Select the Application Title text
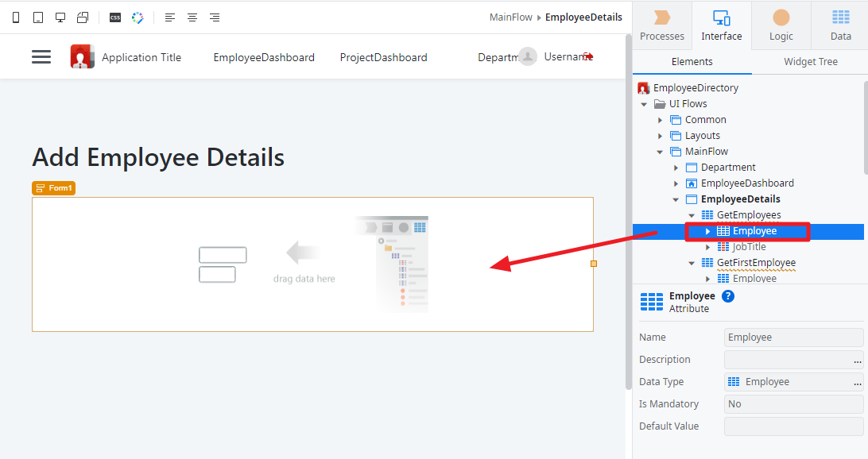This screenshot has height=459, width=868. pos(141,57)
